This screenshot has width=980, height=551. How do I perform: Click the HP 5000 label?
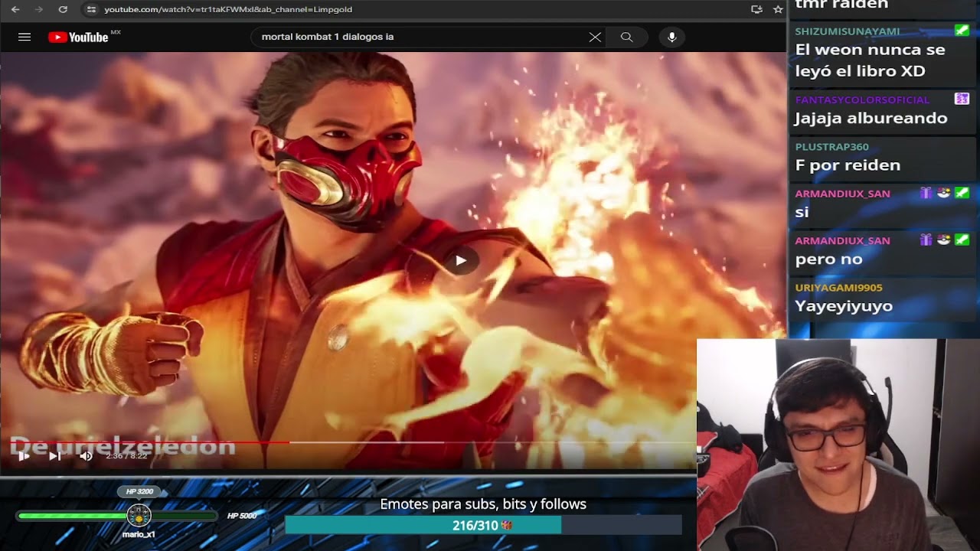[x=242, y=516]
